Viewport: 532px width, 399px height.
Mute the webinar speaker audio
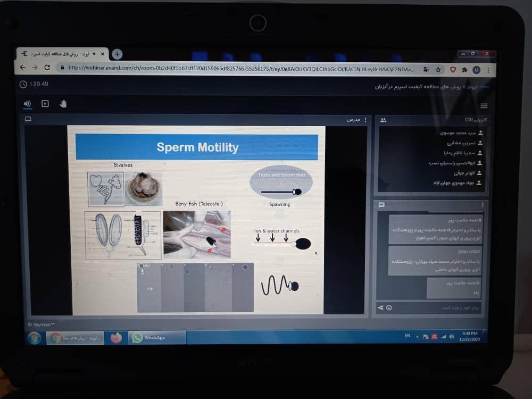(x=27, y=104)
